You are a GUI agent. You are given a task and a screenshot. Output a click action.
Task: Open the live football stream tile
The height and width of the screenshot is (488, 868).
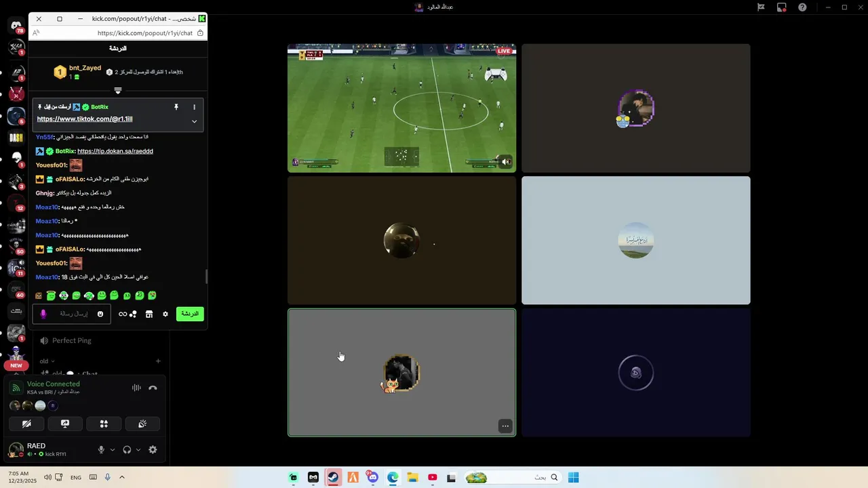click(x=401, y=108)
